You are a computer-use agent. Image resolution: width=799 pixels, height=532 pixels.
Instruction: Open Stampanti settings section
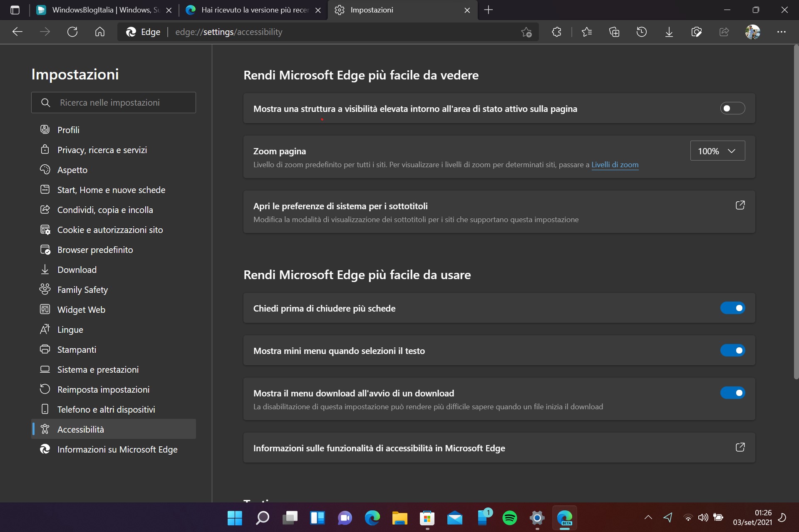[x=114, y=349]
